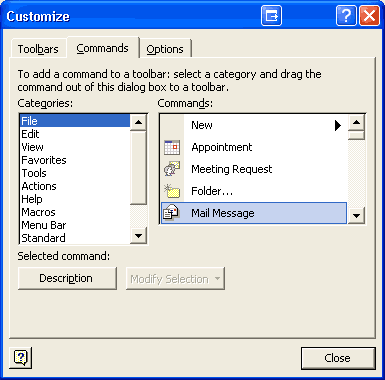Select the Actions category

click(75, 186)
